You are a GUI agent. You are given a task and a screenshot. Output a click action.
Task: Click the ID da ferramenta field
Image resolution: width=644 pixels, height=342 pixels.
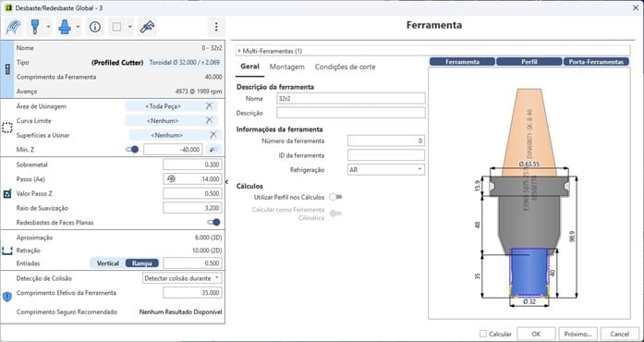click(386, 155)
